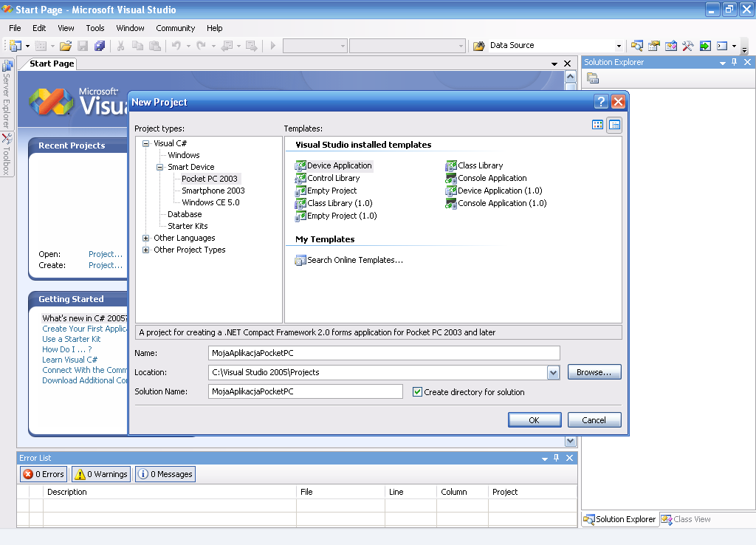Collapse the Visual C# tree node

pos(145,144)
